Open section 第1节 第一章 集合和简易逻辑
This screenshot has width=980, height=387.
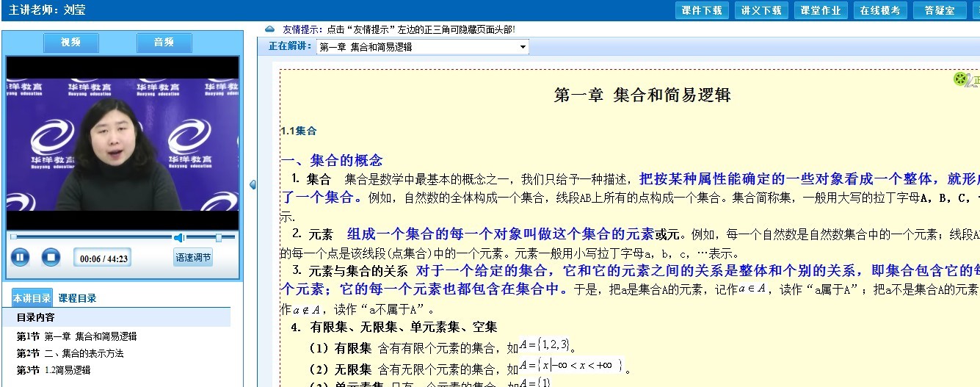click(x=77, y=336)
